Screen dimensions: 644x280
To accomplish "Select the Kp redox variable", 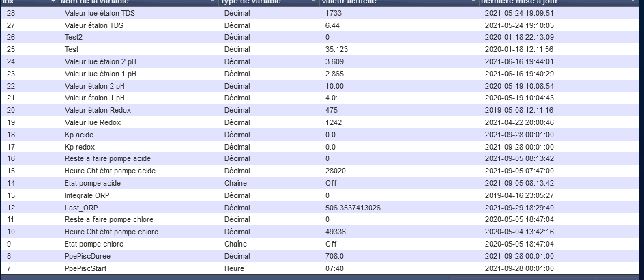I will [321, 147].
